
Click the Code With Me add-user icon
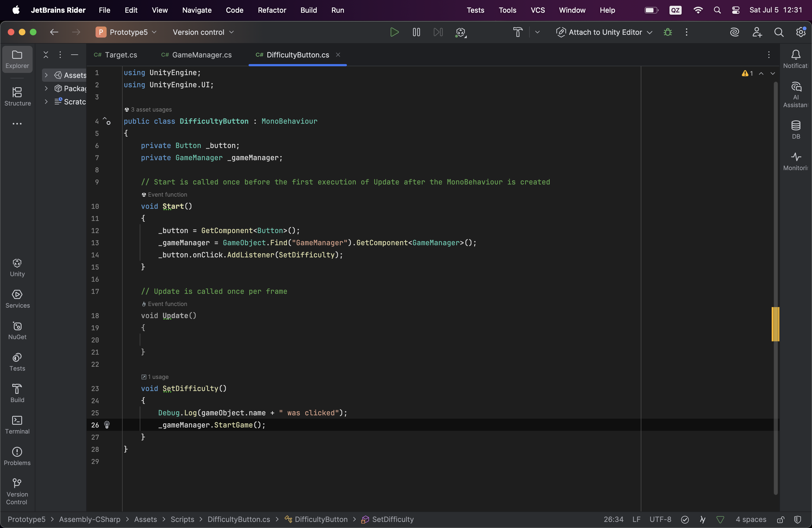point(757,32)
